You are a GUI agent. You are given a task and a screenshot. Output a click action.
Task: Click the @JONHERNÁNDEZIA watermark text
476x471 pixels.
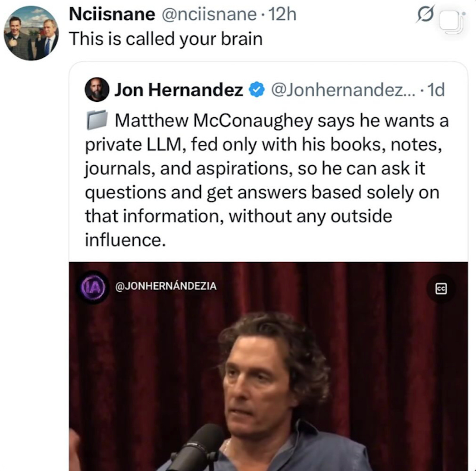(166, 286)
